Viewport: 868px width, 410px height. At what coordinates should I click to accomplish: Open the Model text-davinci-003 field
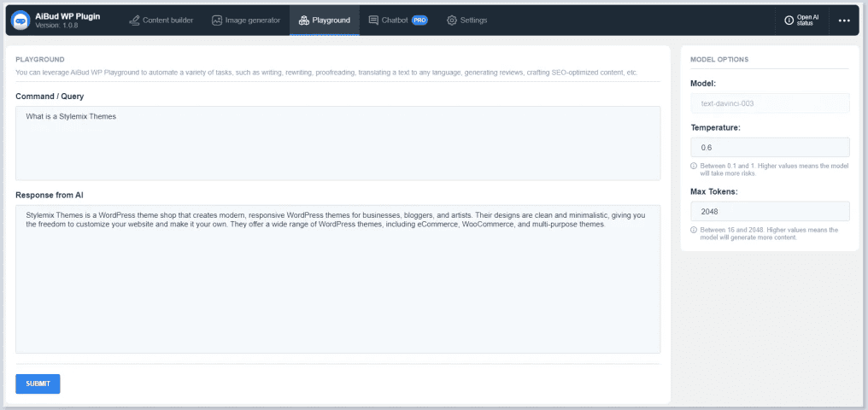pos(770,102)
